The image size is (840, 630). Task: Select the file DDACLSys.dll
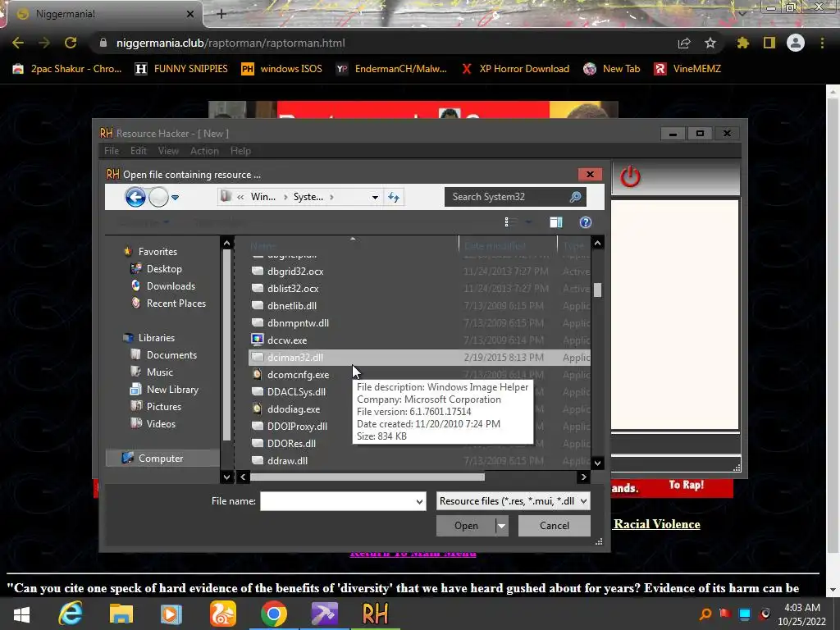pos(296,391)
